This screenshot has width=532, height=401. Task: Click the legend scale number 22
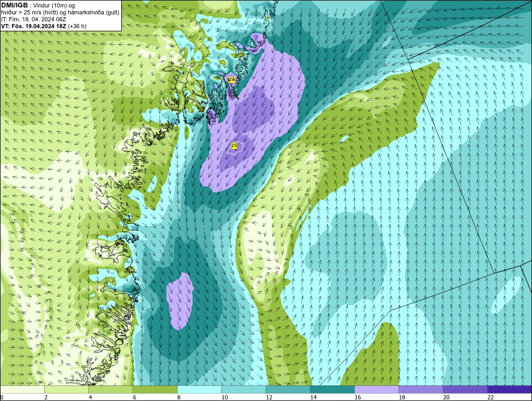coord(491,397)
